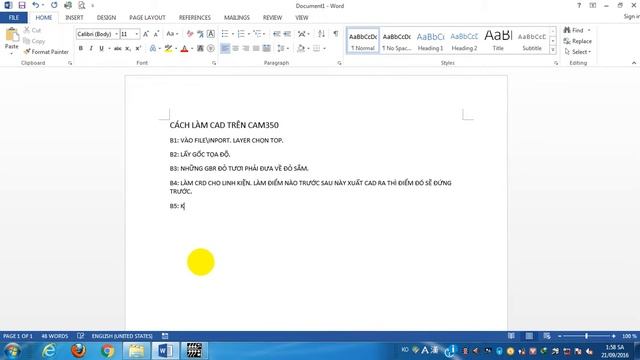
Task: Apply text highlight color
Action: (168, 49)
